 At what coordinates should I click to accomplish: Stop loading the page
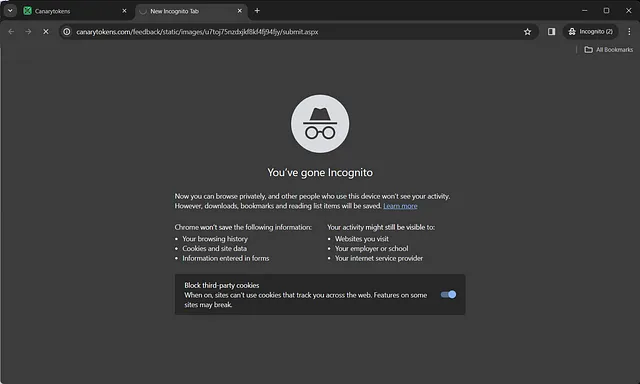[x=46, y=32]
